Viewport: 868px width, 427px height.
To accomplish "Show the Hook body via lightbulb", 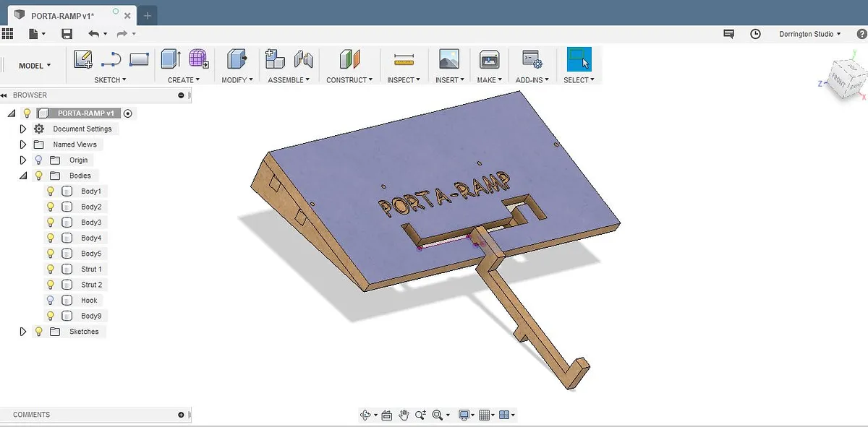I will (x=51, y=301).
